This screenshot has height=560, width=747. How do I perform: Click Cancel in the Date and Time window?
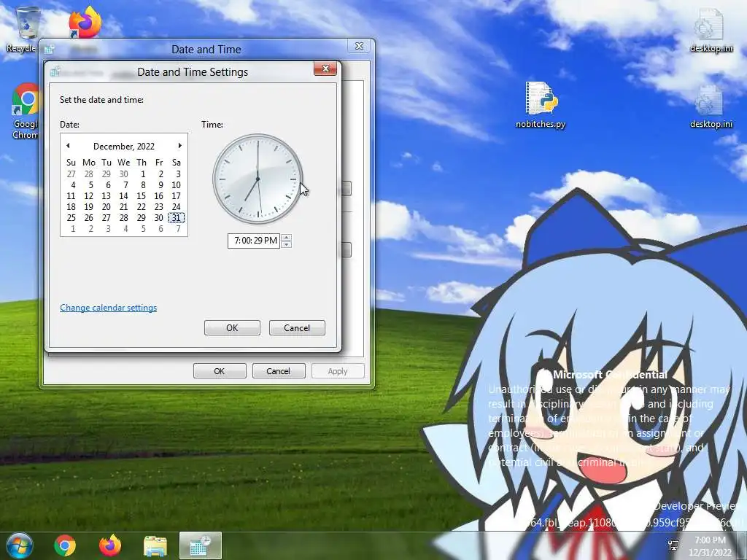coord(278,371)
